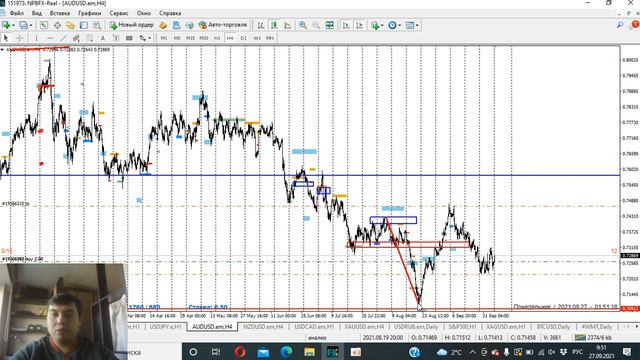Toggle Auto Scroll chart icon

346,25
